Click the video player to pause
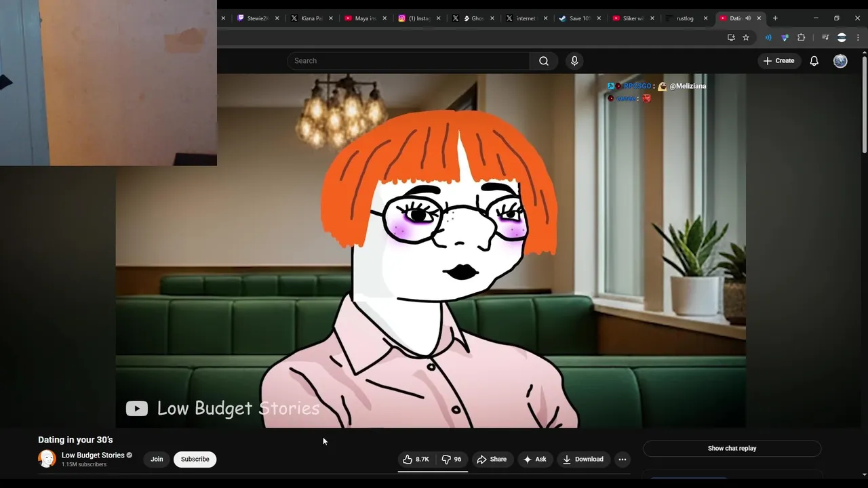The width and height of the screenshot is (868, 488). pos(431,251)
